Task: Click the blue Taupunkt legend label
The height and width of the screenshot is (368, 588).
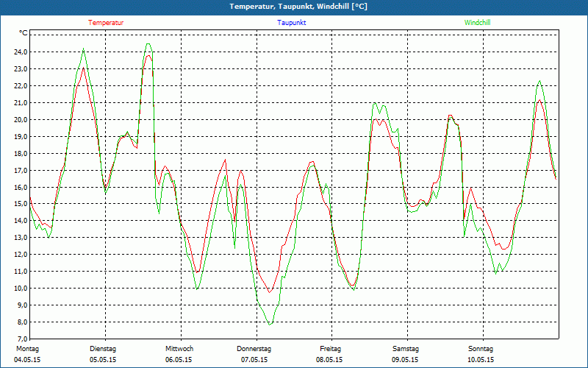Action: [291, 23]
